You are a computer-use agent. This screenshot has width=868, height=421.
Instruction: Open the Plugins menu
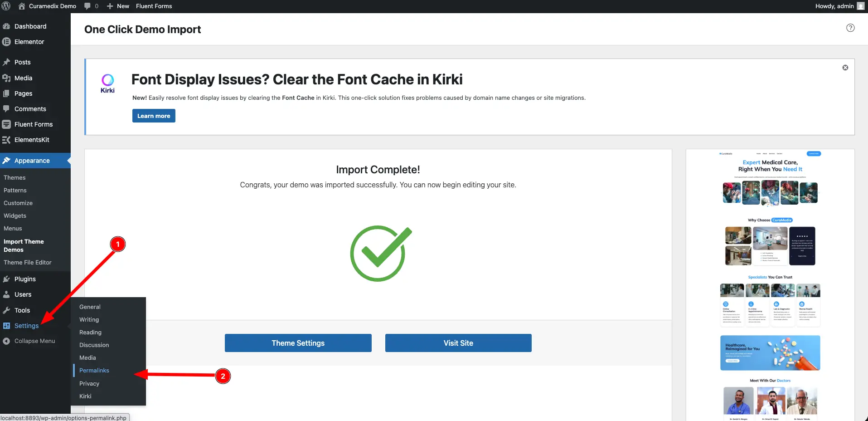point(25,279)
